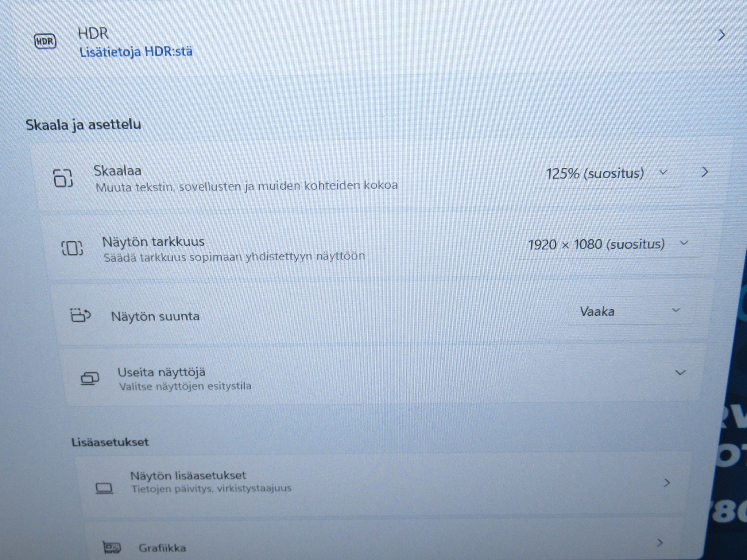The height and width of the screenshot is (560, 747).
Task: Expand the Useita näyttöjä section
Action: (x=680, y=373)
